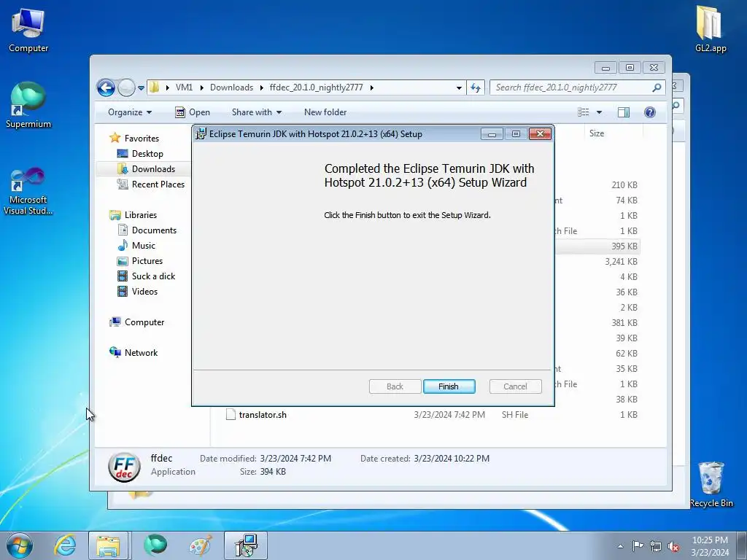Click the highlighted 395 KB size cell
747x560 pixels.
(x=624, y=246)
